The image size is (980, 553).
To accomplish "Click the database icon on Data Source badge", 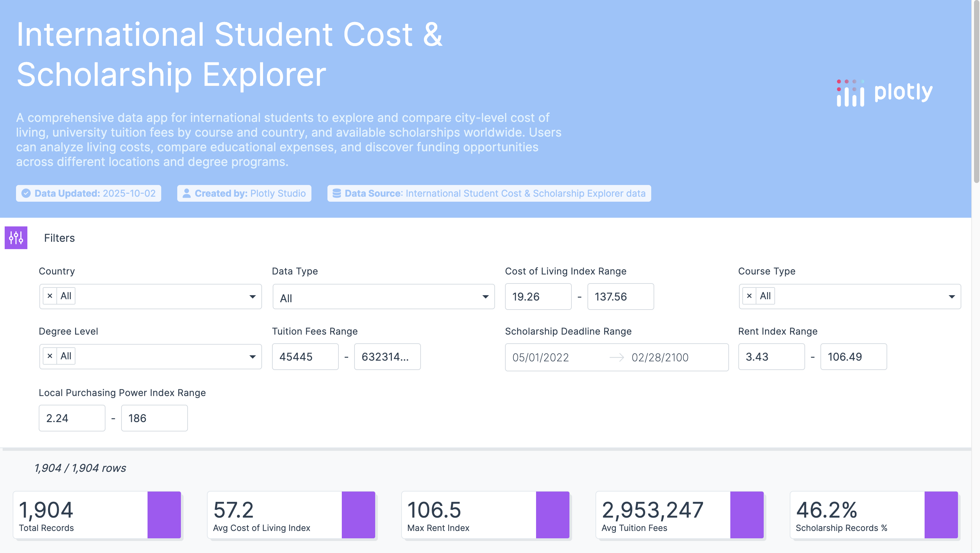I will point(336,193).
